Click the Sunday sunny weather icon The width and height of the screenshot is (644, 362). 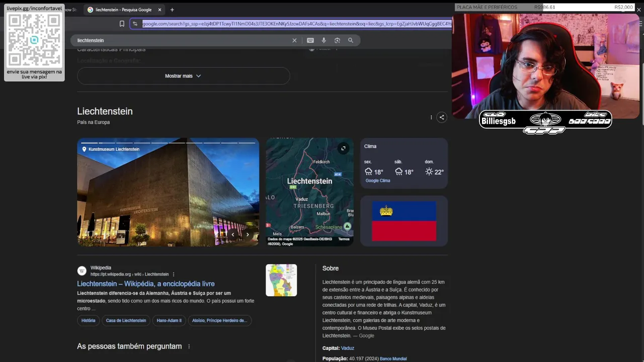(429, 171)
